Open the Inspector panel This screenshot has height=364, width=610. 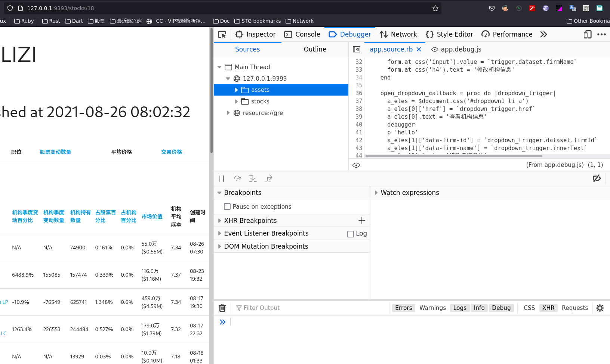click(256, 34)
